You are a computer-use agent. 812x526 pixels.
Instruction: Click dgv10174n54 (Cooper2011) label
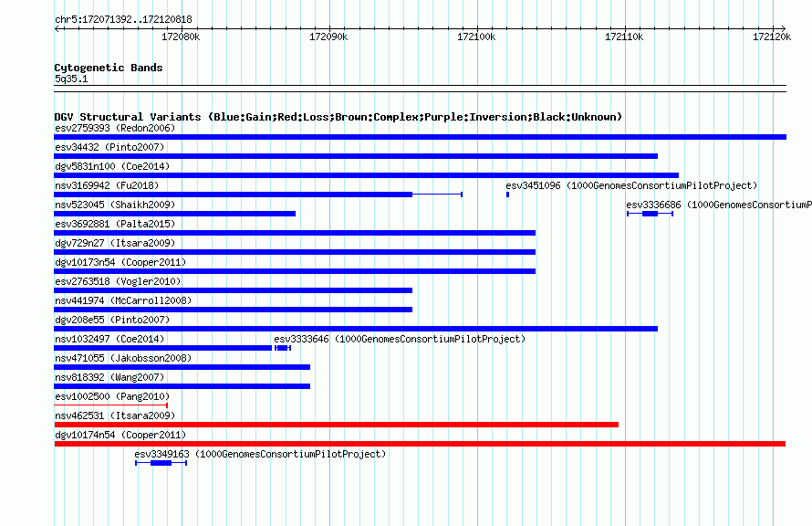point(120,435)
